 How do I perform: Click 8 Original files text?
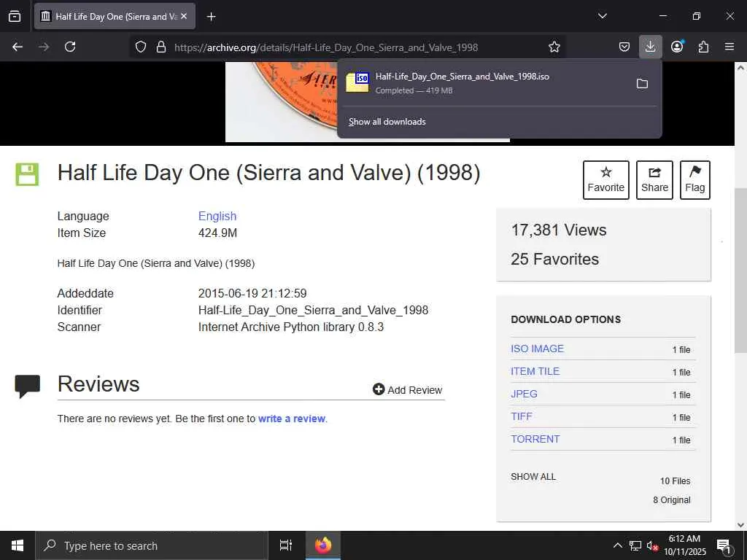(672, 500)
